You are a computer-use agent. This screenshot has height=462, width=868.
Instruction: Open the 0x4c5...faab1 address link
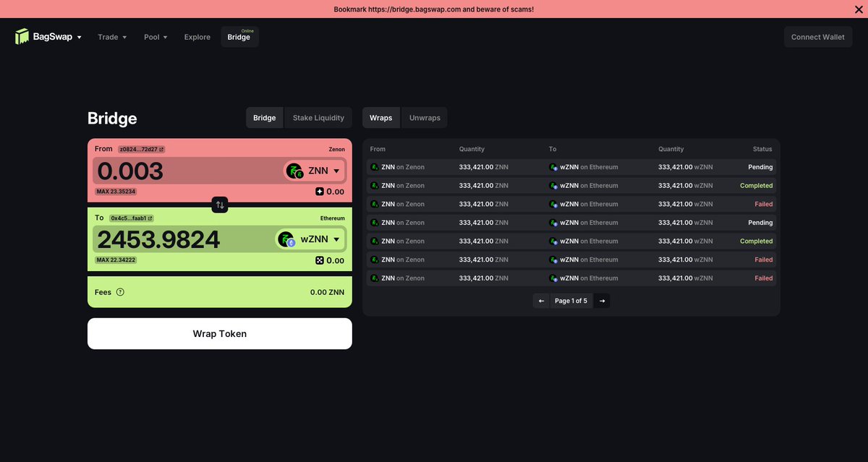coord(132,218)
